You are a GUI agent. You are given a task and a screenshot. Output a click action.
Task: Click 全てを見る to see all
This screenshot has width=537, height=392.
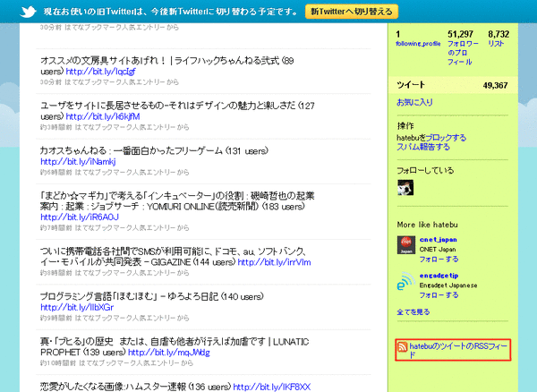coord(413,311)
